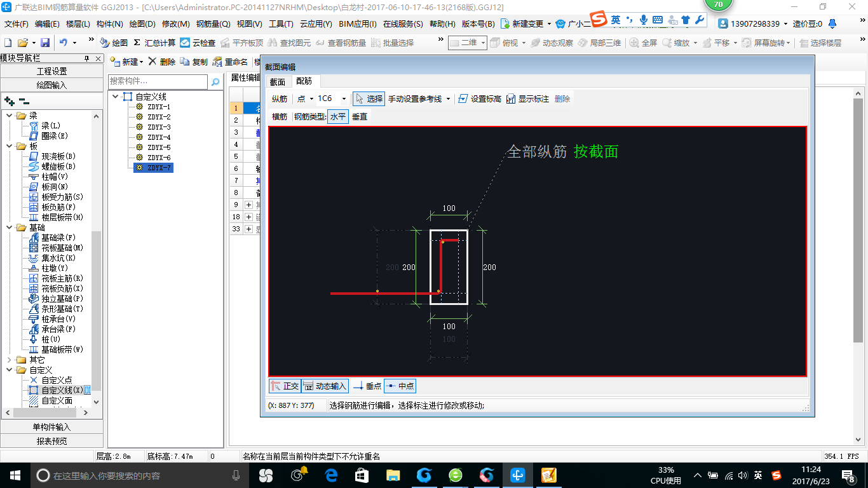
Task: Click the notification bell icon
Action: [x=832, y=24]
